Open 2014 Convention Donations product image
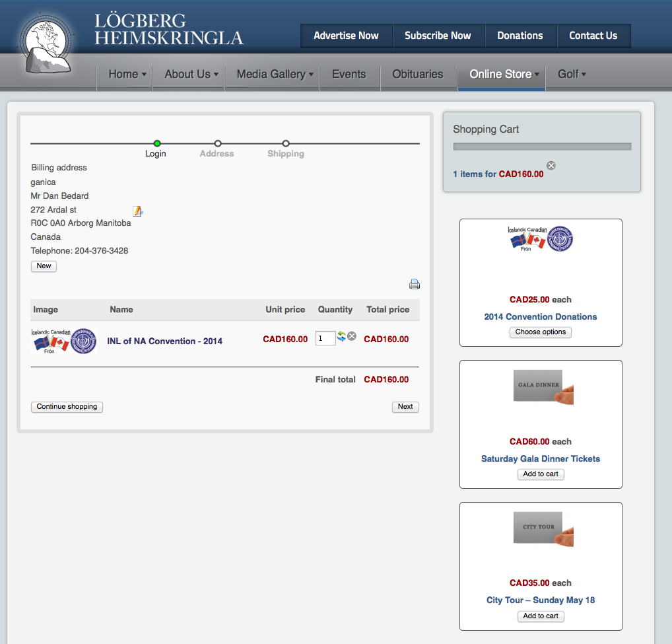 [x=541, y=239]
